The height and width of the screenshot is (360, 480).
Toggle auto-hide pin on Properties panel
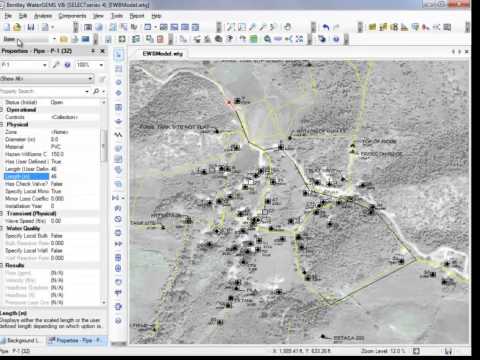click(x=93, y=51)
